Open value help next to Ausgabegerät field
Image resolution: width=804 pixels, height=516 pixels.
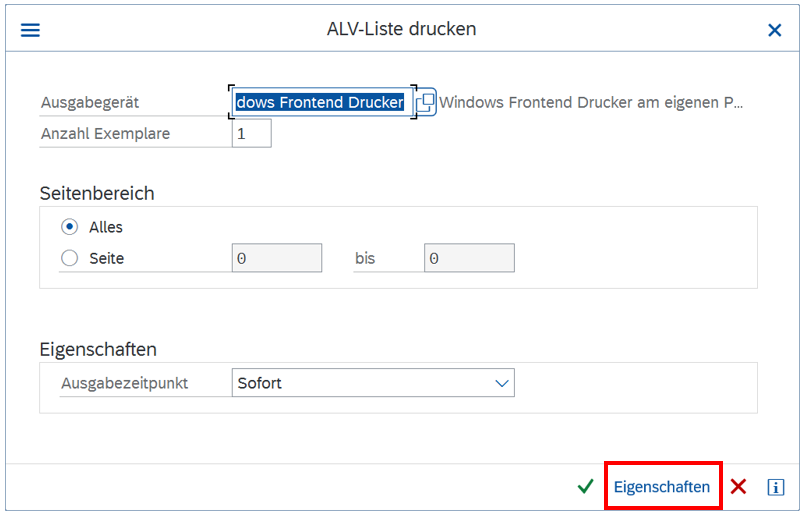pos(426,102)
